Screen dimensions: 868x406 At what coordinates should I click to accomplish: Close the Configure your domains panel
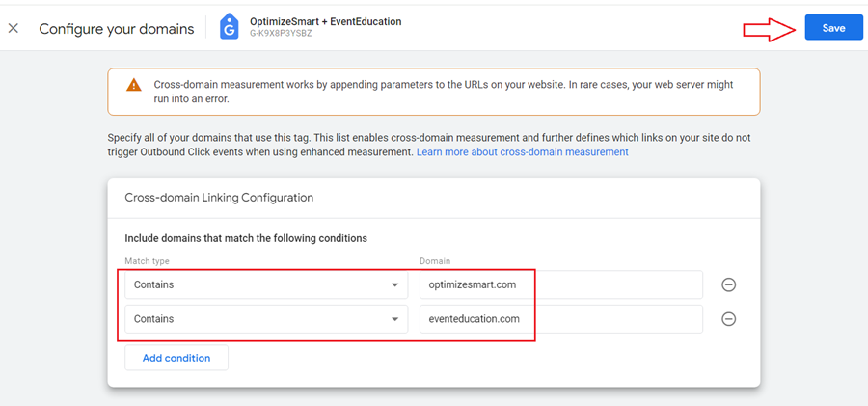14,28
